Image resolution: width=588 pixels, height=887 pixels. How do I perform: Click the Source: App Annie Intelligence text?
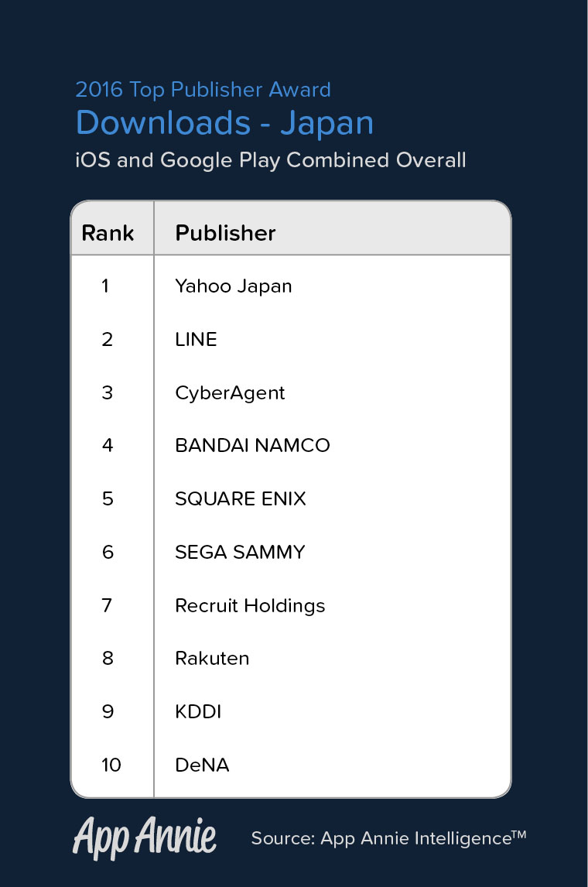(388, 837)
